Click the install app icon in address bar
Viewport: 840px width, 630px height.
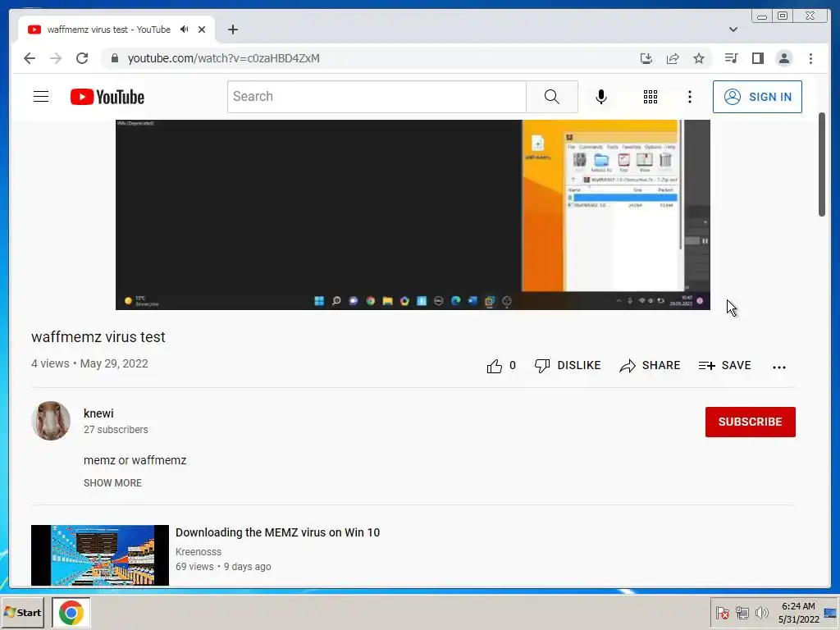[646, 58]
